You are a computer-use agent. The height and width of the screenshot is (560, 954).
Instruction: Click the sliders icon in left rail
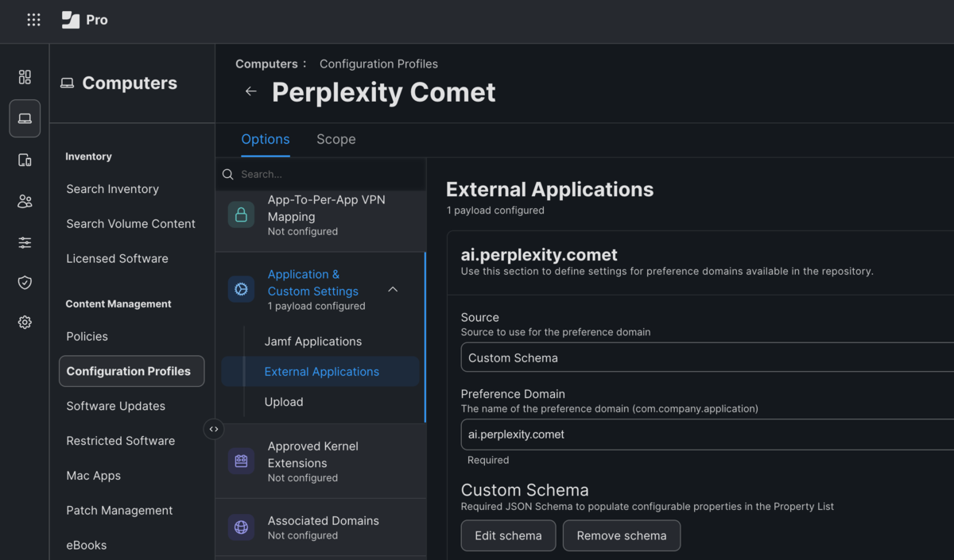[x=25, y=243]
